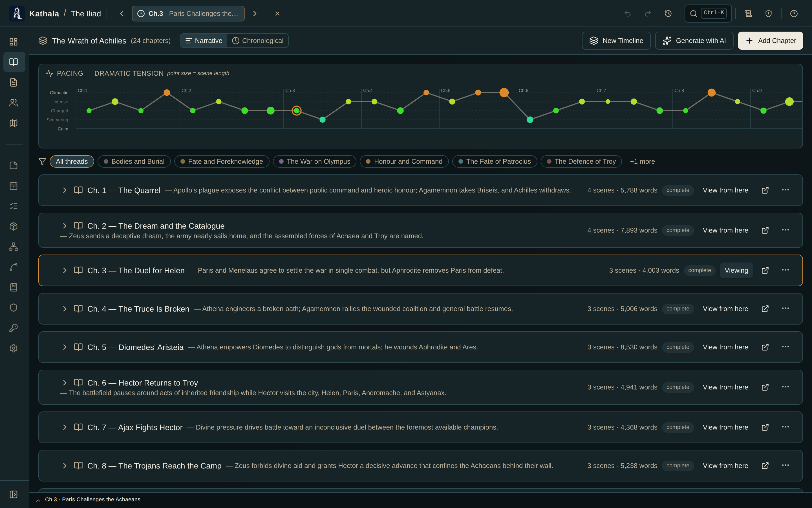Expand Ch. 8 — The Trojans Reach the Camp
The width and height of the screenshot is (812, 508).
(x=65, y=466)
